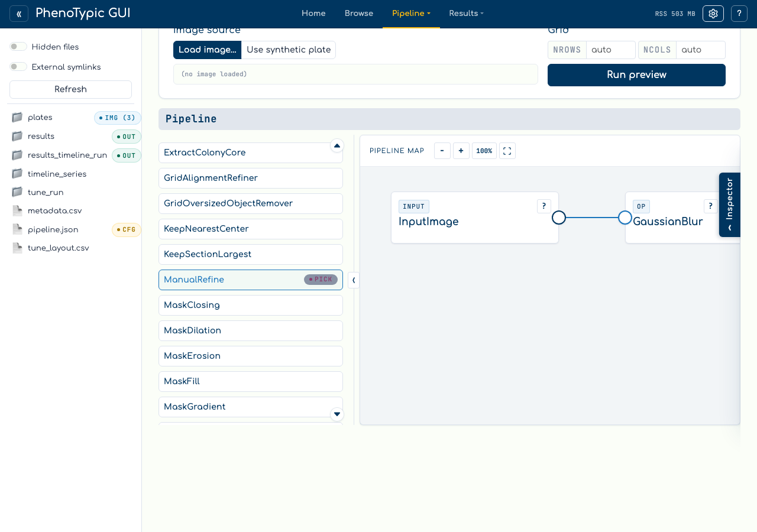Zoom in the pipeline map
The height and width of the screenshot is (532, 757).
coord(461,151)
